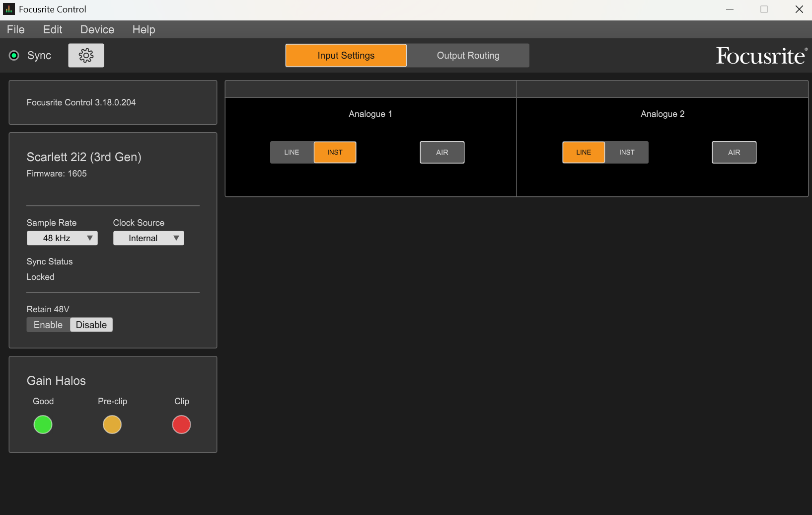Set Analogue 1 to LINE

click(x=292, y=152)
